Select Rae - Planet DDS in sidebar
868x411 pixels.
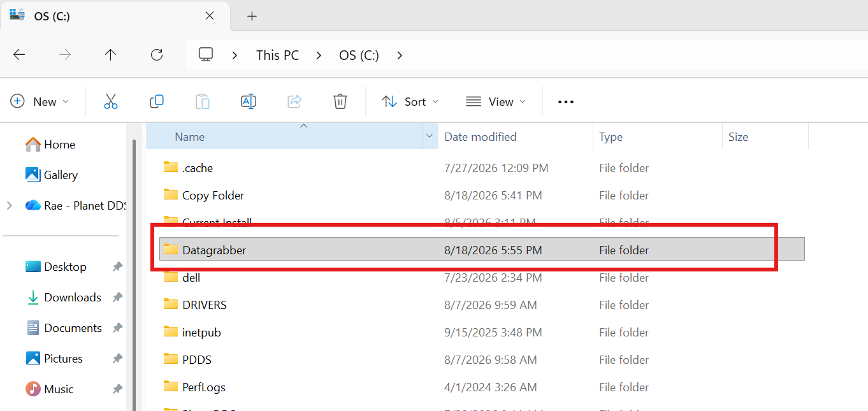(x=75, y=205)
